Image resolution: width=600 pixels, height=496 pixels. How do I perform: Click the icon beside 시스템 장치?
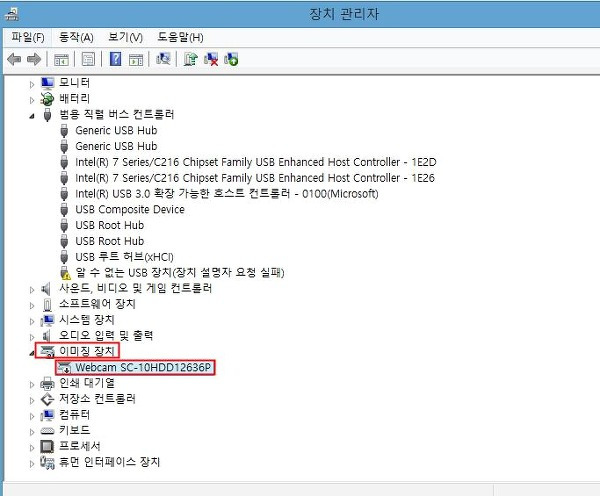click(47, 320)
